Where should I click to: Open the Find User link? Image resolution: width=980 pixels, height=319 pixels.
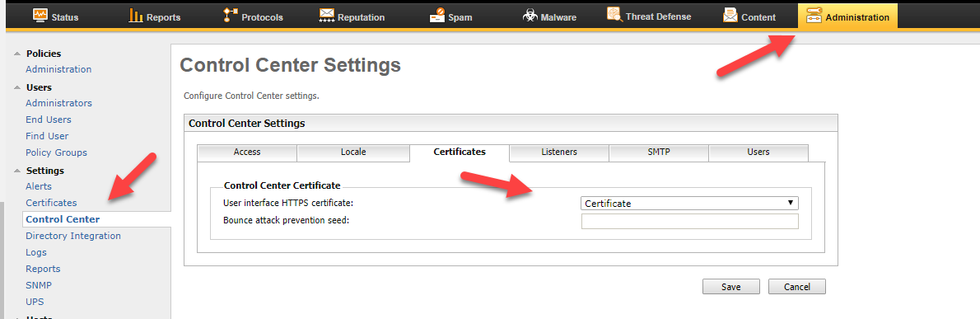(x=48, y=136)
